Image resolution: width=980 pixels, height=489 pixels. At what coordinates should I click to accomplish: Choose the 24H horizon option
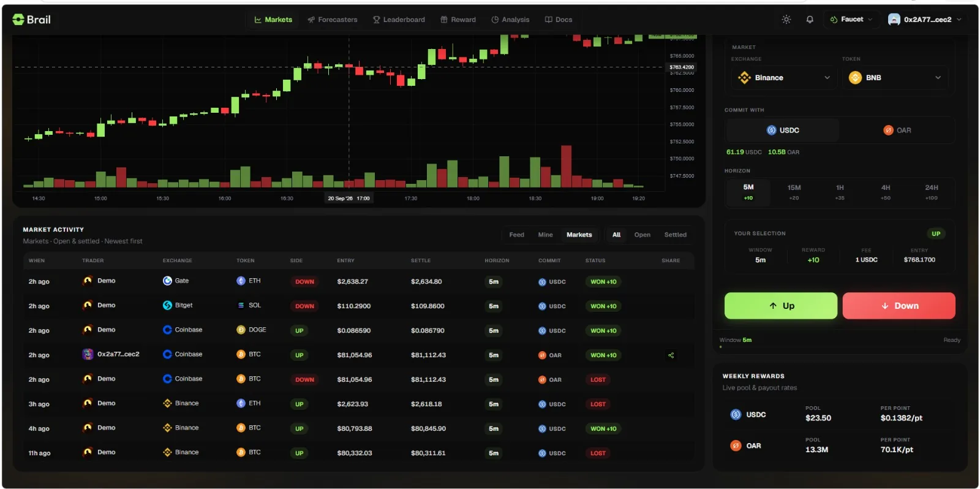coord(932,192)
